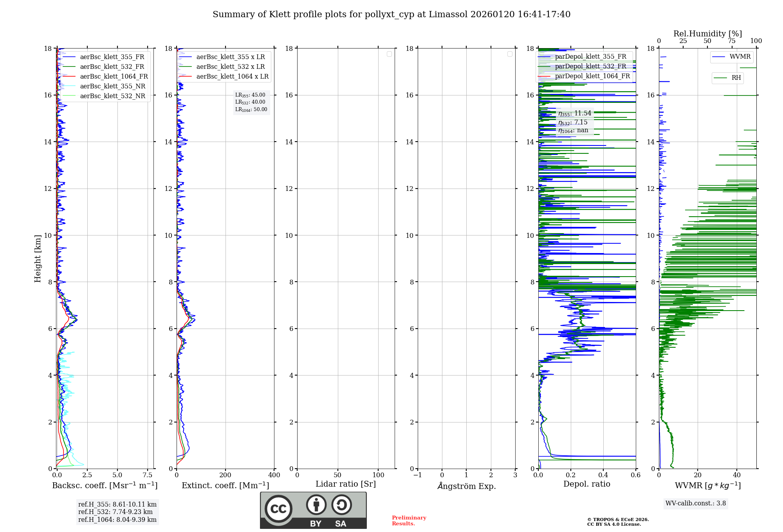This screenshot has width=783, height=532.
Task: Click the TROPOS & ECoE 2026 copyright text
Action: [618, 519]
